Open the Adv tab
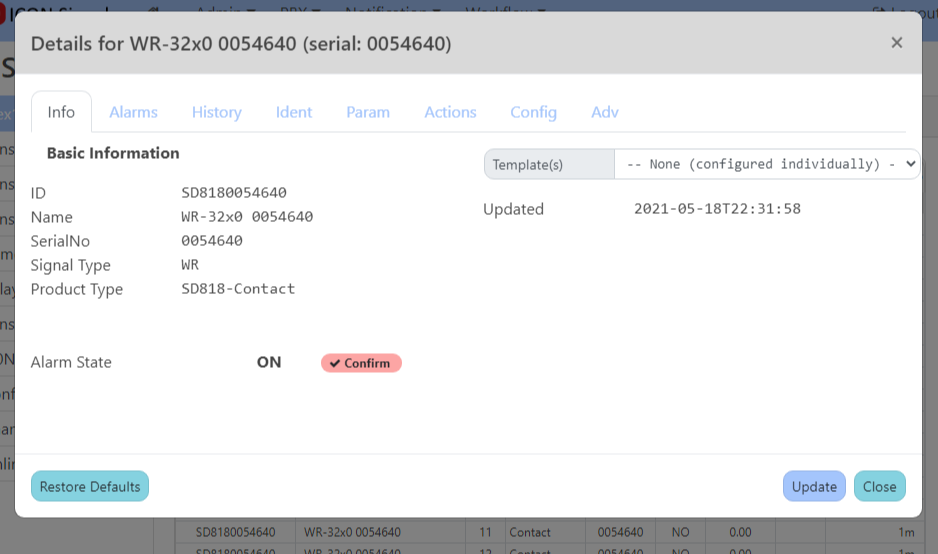The height and width of the screenshot is (554, 938). (605, 112)
